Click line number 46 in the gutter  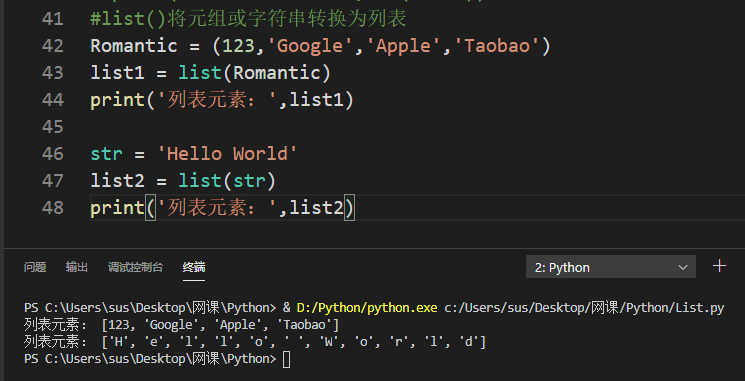[52, 154]
